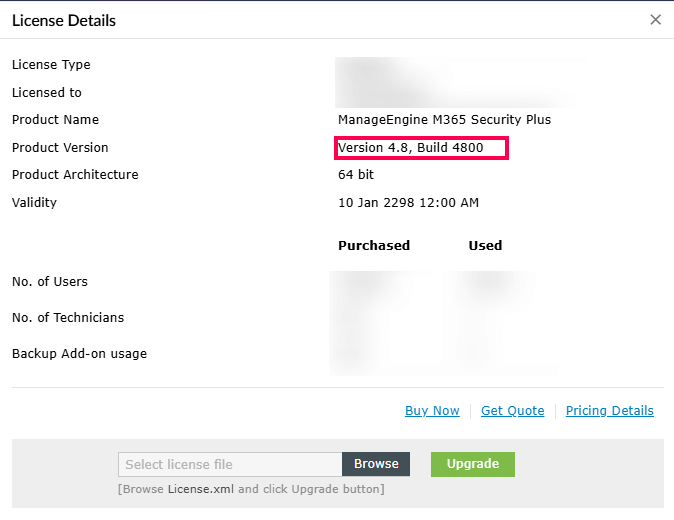Click the highlighted Version 4.8, Build 4800 text
The width and height of the screenshot is (674, 520).
click(411, 148)
